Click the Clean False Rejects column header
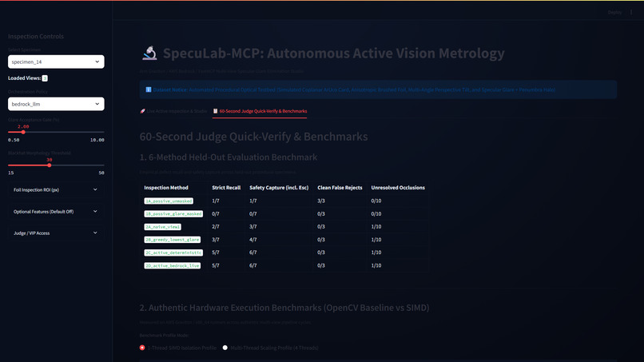Screen dimensions: 644x362 340,187
